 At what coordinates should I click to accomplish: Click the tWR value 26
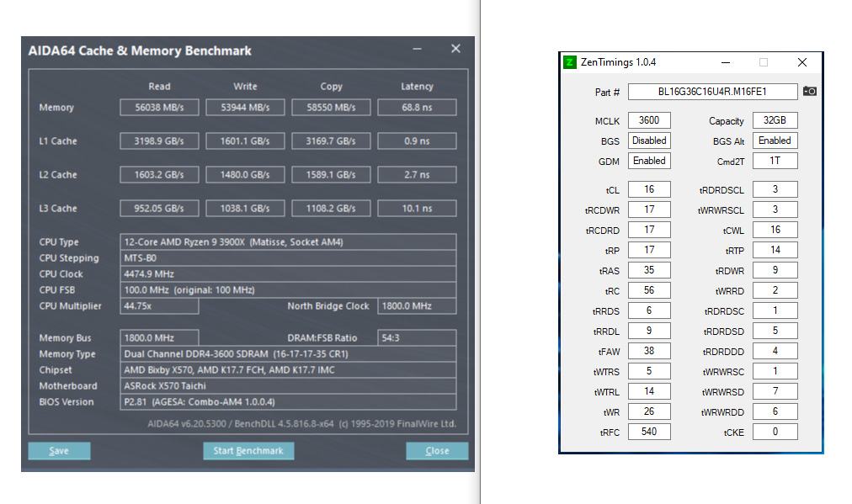pyautogui.click(x=649, y=411)
